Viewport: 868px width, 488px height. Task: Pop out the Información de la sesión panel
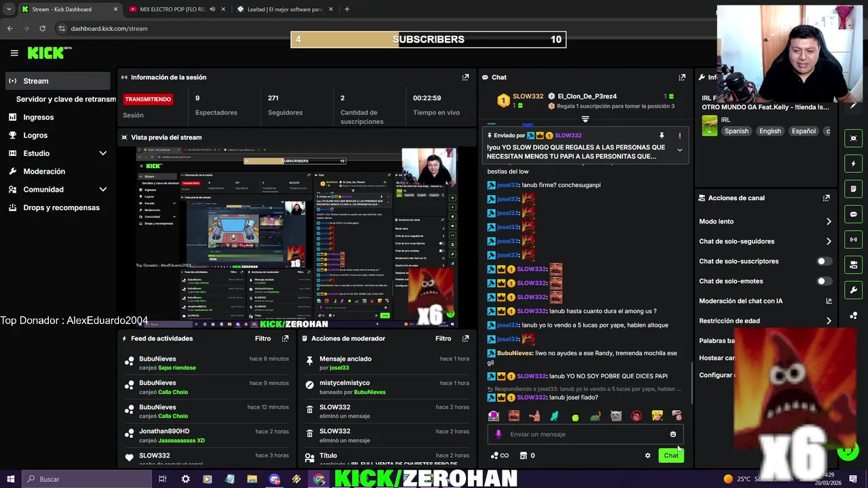pyautogui.click(x=465, y=77)
